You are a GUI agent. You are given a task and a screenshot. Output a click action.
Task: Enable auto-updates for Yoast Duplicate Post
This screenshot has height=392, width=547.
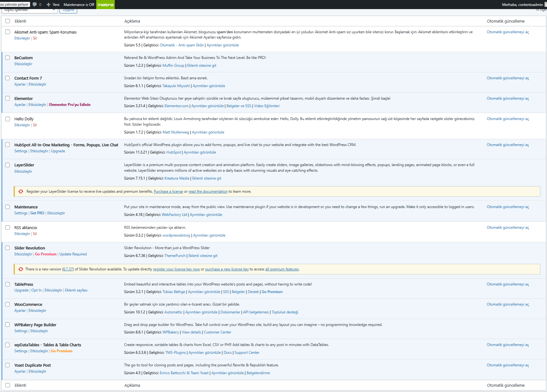(x=508, y=365)
